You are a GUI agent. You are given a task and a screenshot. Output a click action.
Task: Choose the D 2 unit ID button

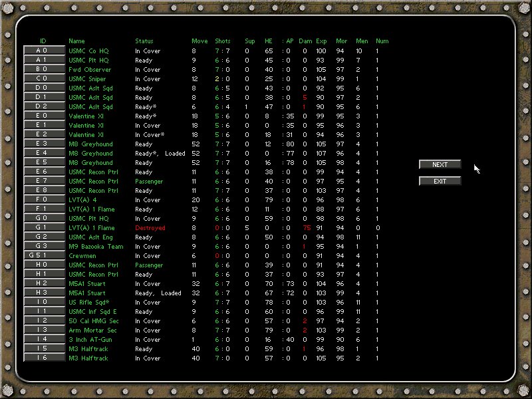(44, 106)
